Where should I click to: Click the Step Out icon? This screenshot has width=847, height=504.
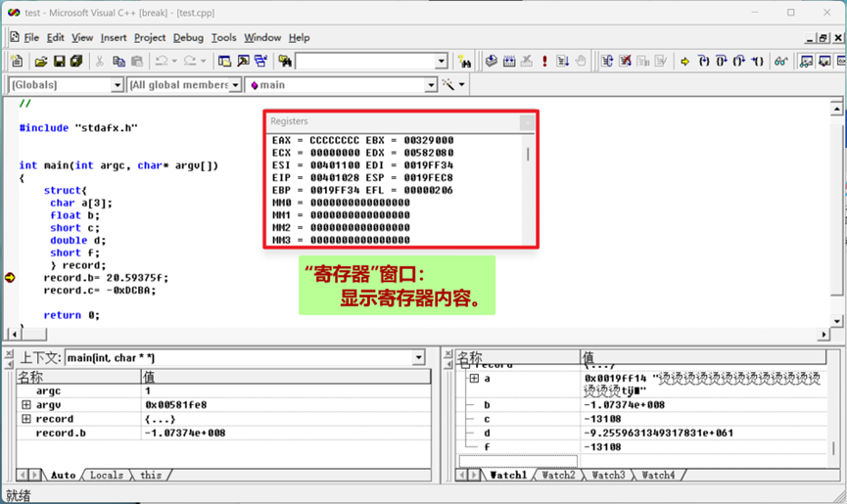[739, 61]
